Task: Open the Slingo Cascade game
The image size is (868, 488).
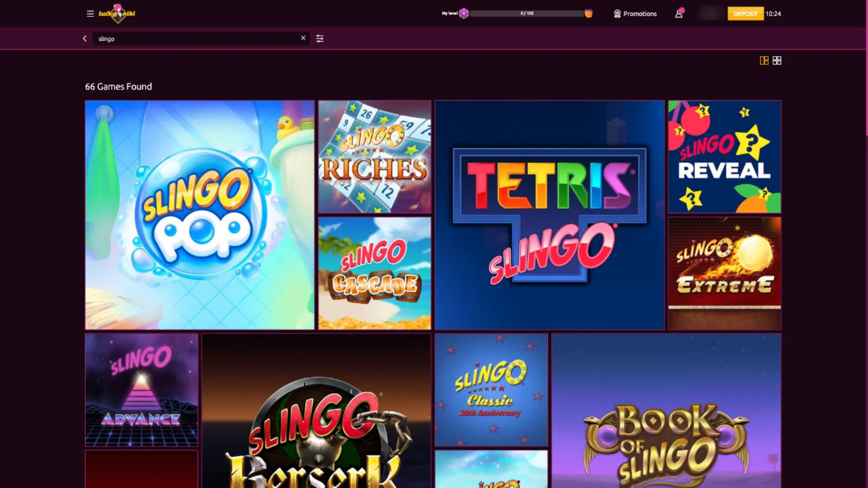Action: [375, 273]
